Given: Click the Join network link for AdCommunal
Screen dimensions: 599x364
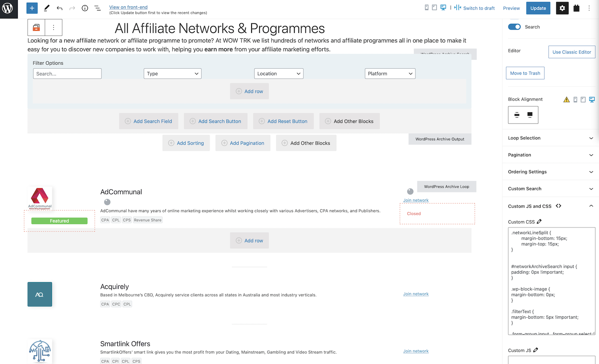Looking at the screenshot, I should (x=416, y=200).
